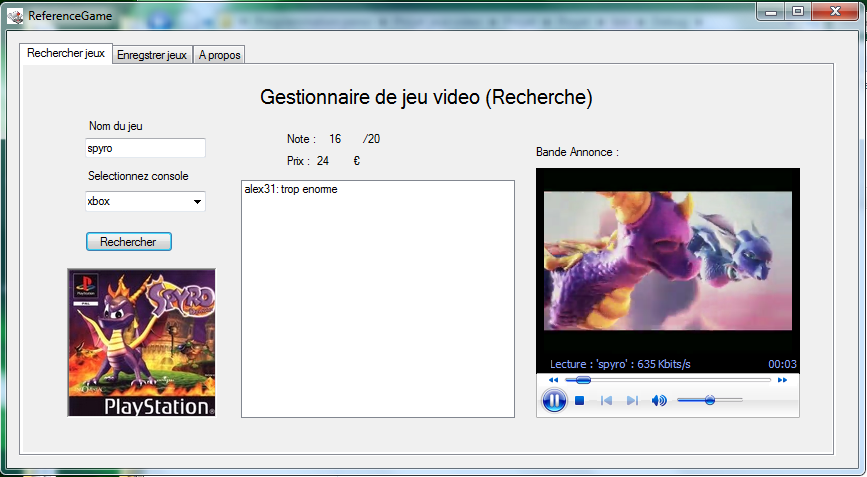Click the previous track media button
Viewport: 867px width, 477px height.
[607, 400]
